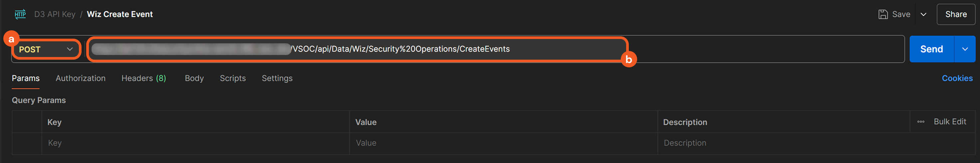Viewport: 980px width, 163px height.
Task: Expand the Save options dropdown arrow
Action: (x=923, y=14)
